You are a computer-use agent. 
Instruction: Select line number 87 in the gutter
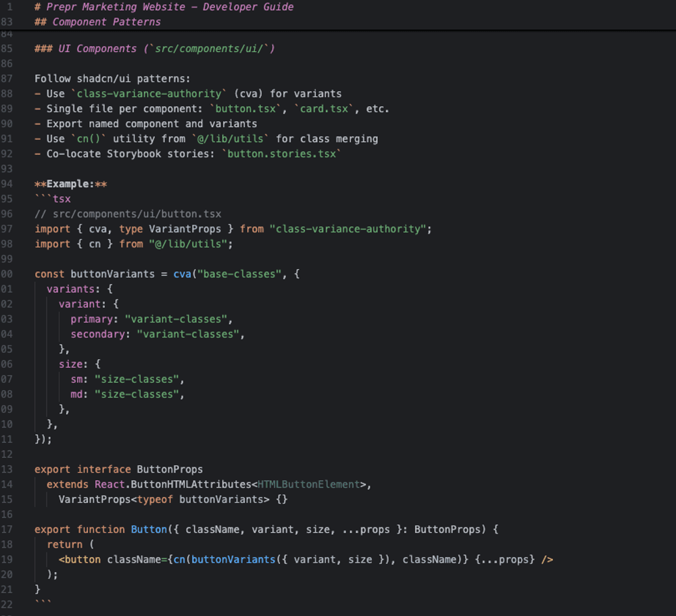(7, 78)
